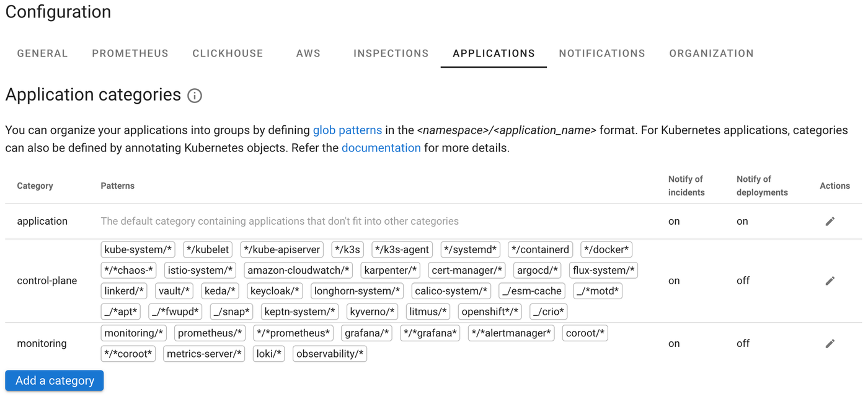
Task: Click the info icon beside Application categories
Action: pos(195,96)
